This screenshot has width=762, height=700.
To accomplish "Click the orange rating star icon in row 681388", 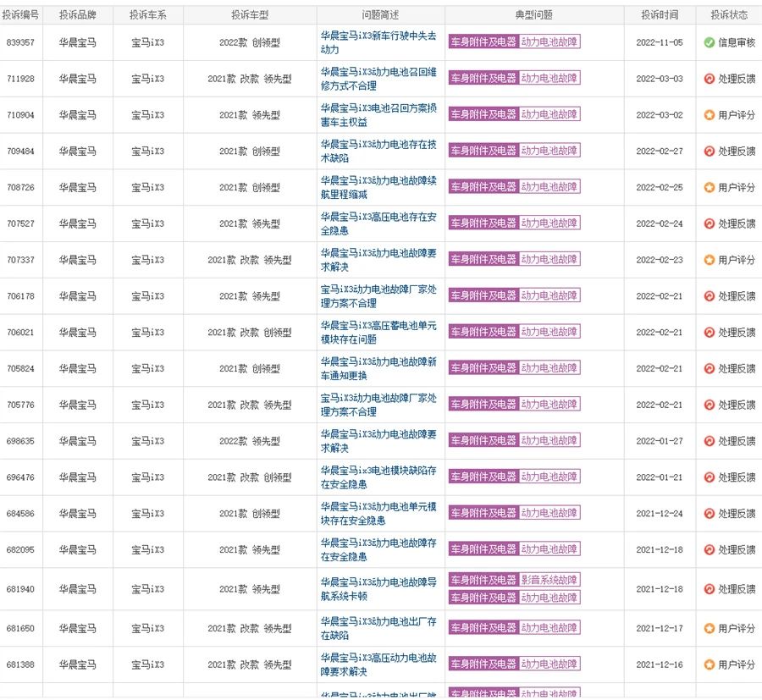I will click(709, 664).
